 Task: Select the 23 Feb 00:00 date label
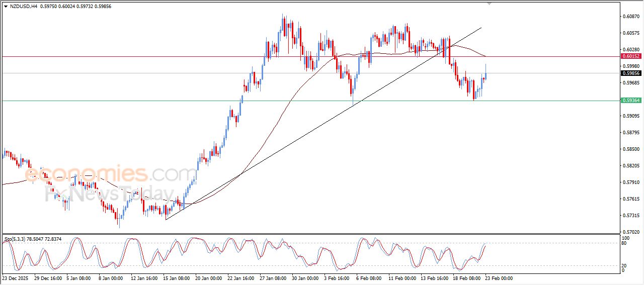point(498,278)
